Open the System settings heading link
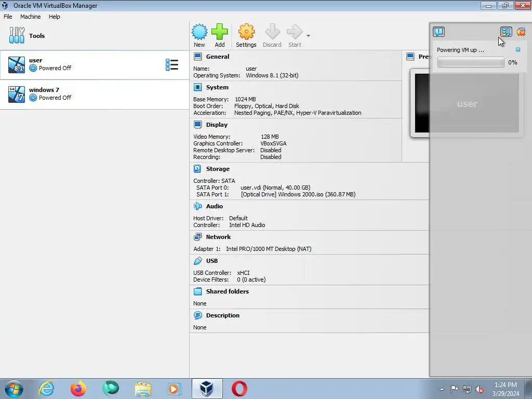Viewport: 532px width, 399px height. tap(217, 87)
